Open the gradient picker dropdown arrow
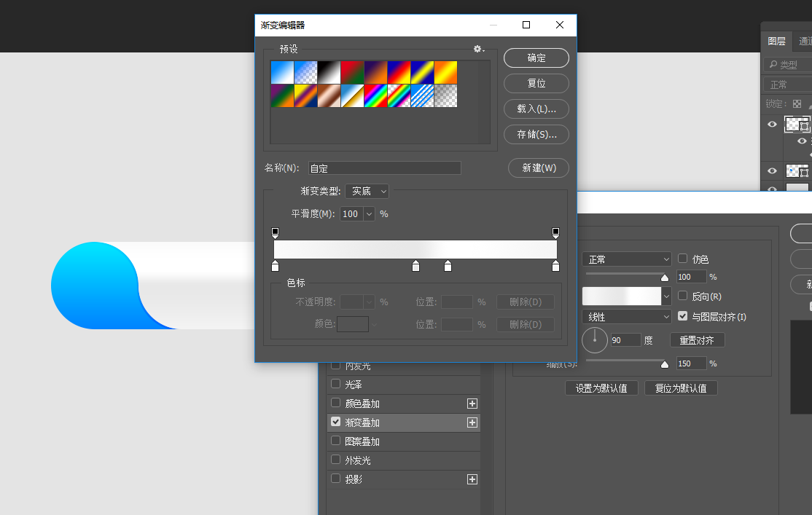The height and width of the screenshot is (515, 812). click(666, 296)
